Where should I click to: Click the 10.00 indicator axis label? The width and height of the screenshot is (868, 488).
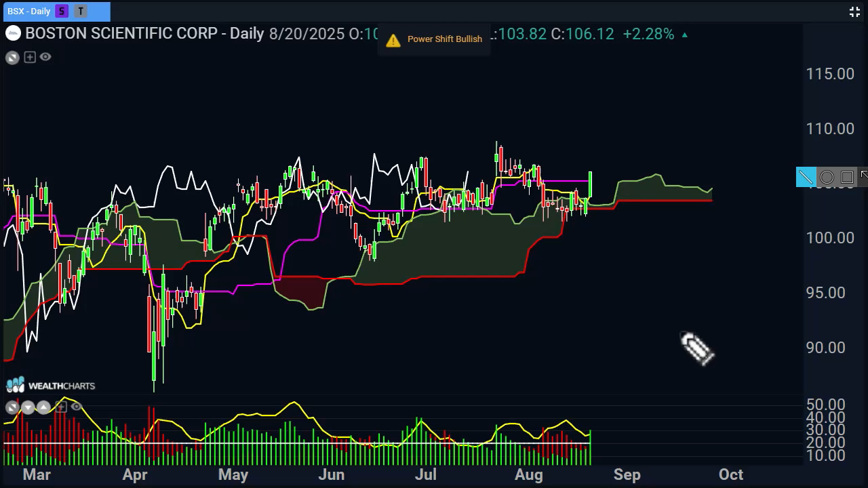coord(826,455)
